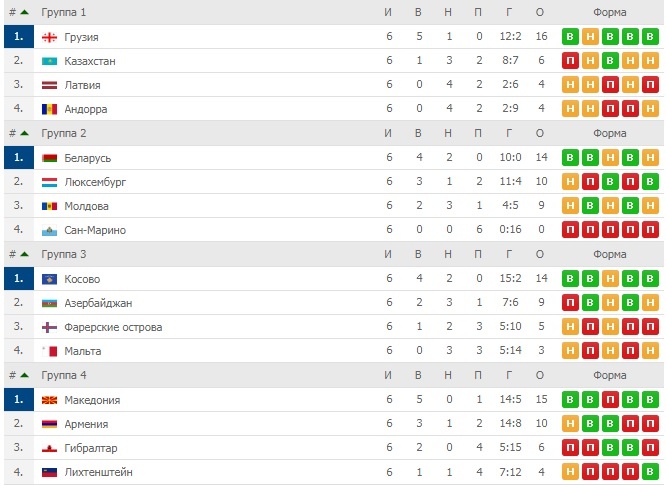Sort Группа 2 by the # arrow

coord(24,133)
